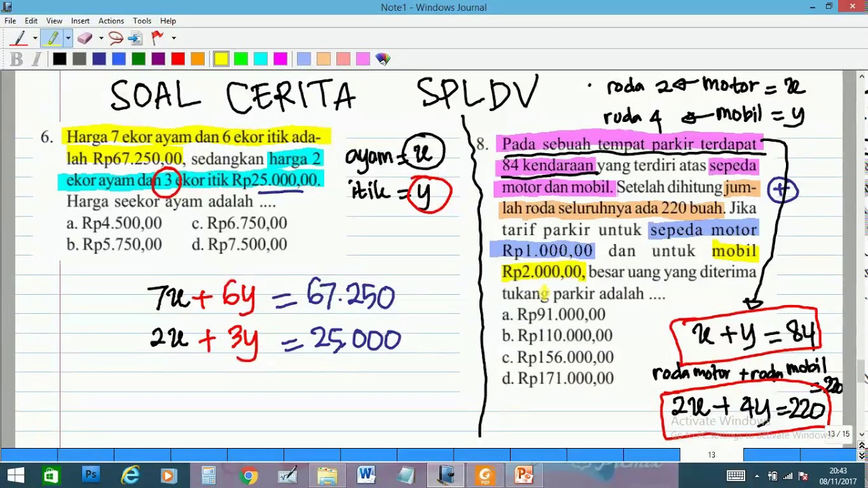Toggle Italic formatting

[36, 60]
